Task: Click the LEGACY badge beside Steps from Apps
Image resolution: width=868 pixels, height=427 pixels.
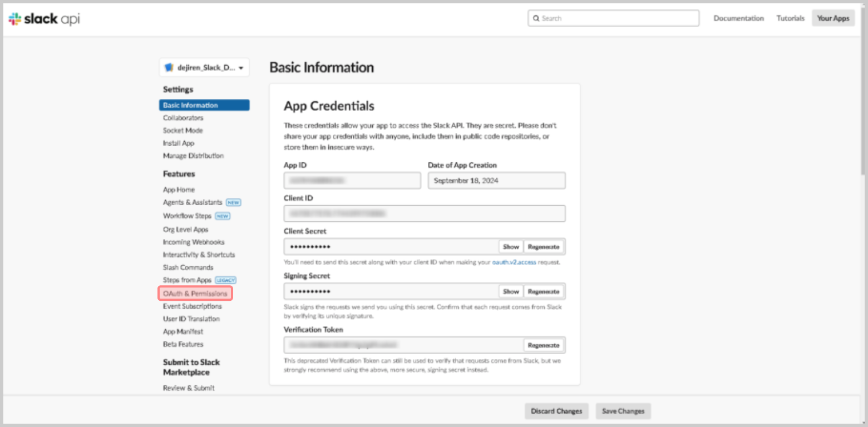Action: 226,281
